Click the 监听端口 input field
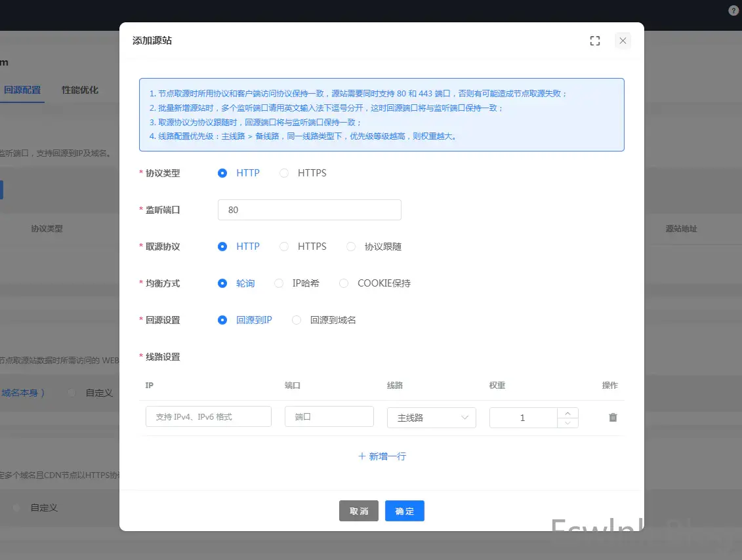 tap(309, 210)
